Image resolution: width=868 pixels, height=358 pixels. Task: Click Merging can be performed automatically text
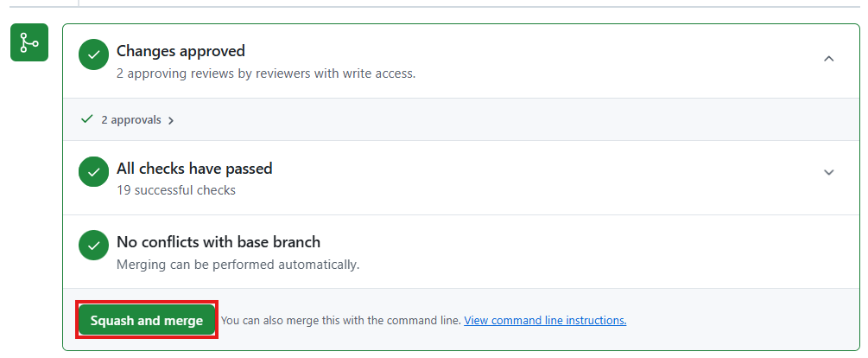tap(238, 264)
